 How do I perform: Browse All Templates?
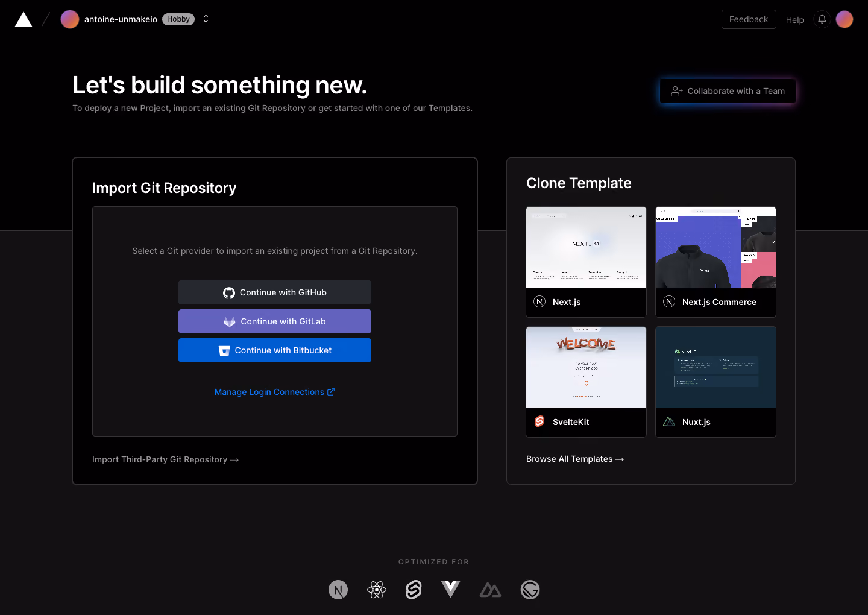click(575, 459)
